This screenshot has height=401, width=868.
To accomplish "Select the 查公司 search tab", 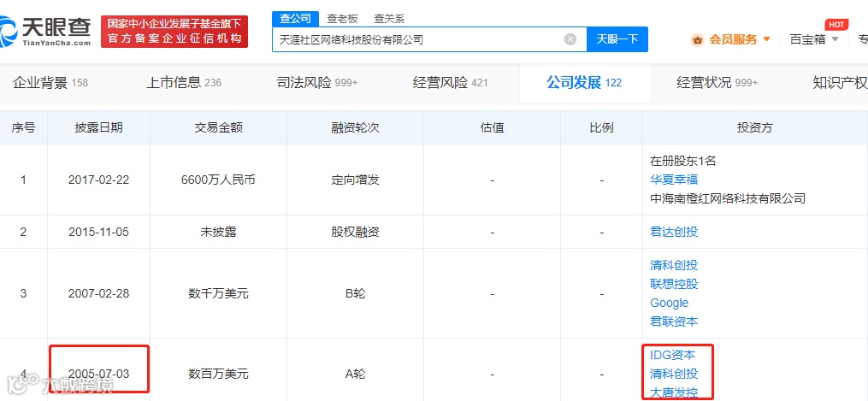I will coord(295,18).
